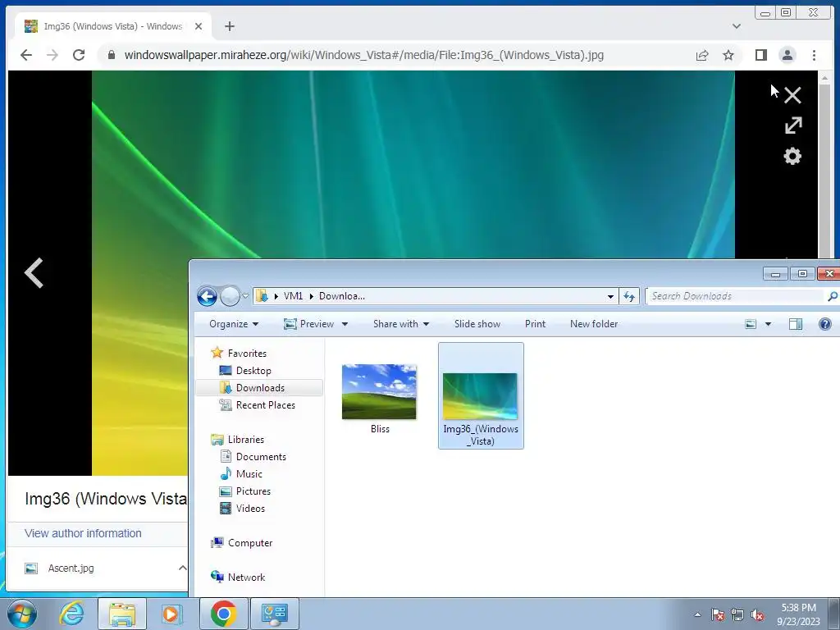Click the Chrome address bar URL
Viewport: 840px width, 630px height.
pyautogui.click(x=363, y=55)
